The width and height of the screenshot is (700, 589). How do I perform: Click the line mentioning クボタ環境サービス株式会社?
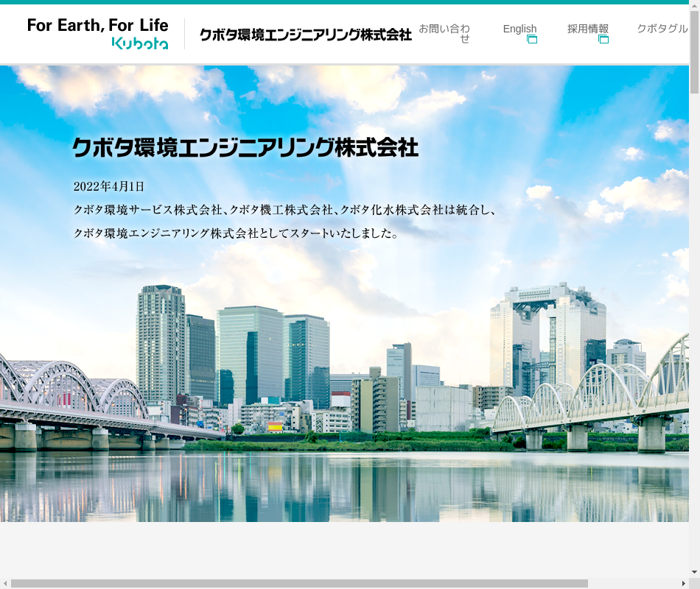click(x=284, y=210)
